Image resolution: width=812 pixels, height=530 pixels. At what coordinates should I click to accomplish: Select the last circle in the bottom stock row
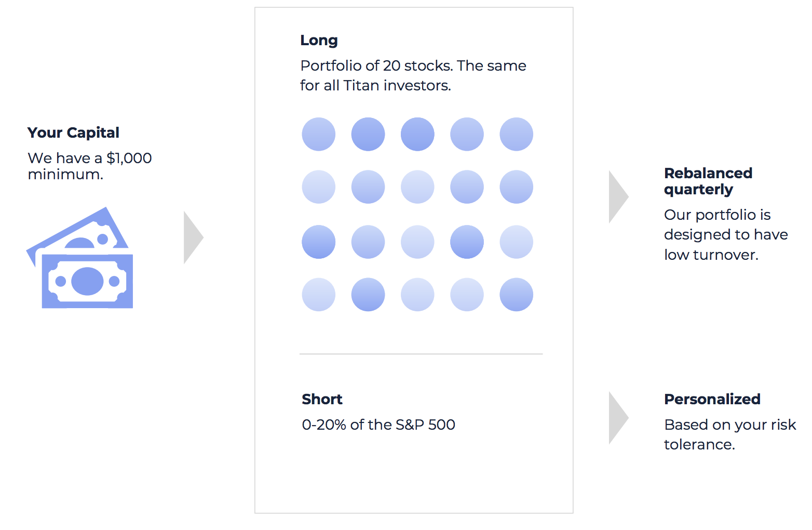[516, 295]
